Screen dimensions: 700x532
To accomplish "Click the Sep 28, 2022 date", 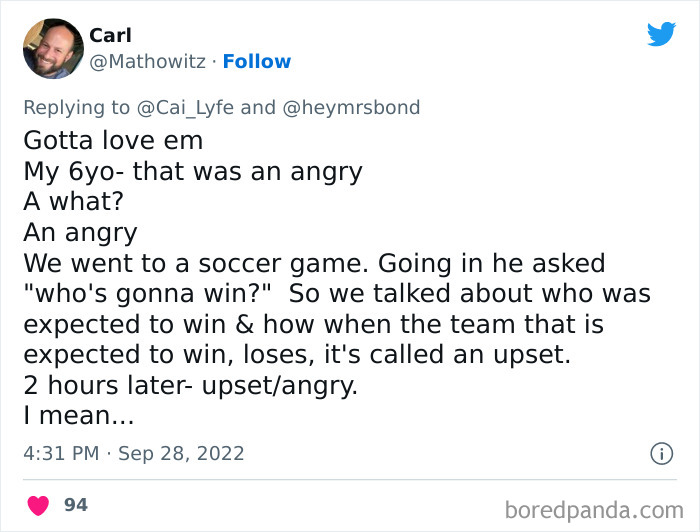I will pyautogui.click(x=181, y=452).
